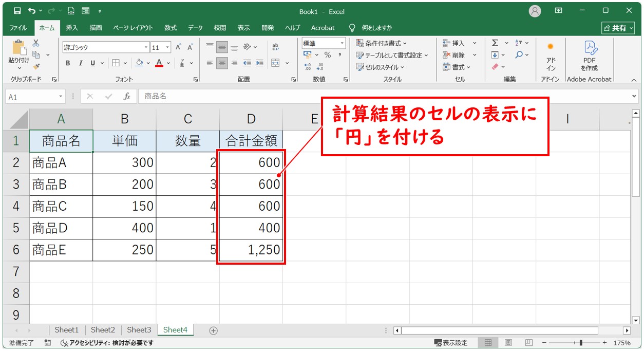Click the Name Box showing A1
This screenshot has width=644, height=351.
point(31,96)
